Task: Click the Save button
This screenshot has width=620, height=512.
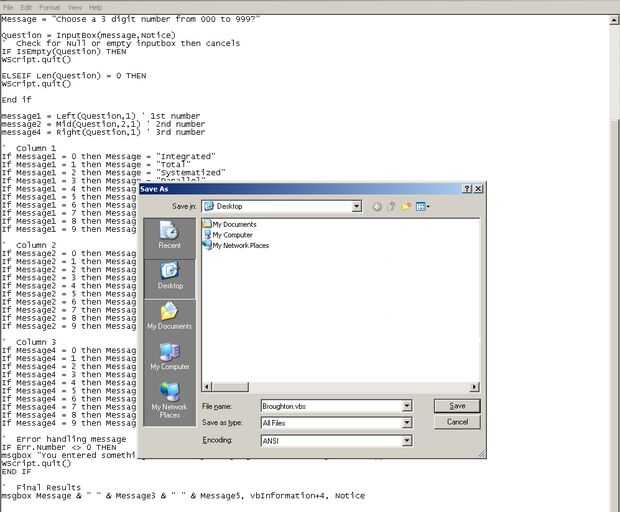Action: 457,406
